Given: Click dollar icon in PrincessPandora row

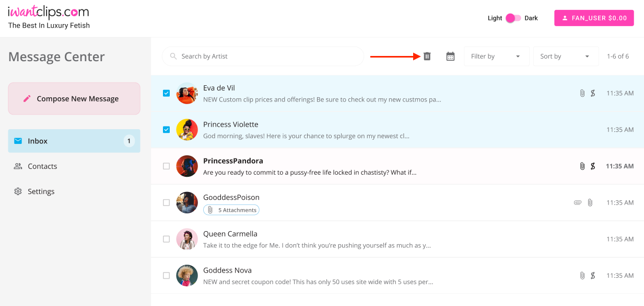Looking at the screenshot, I should (x=593, y=166).
